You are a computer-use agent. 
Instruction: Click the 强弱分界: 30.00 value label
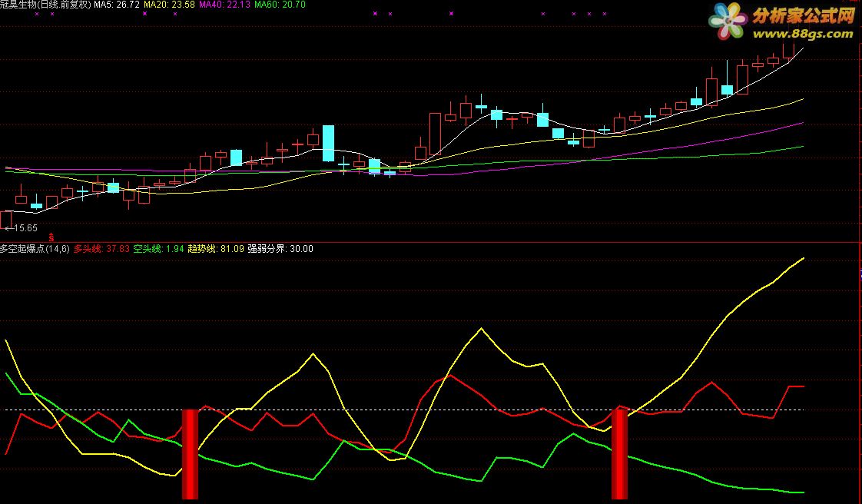coord(280,249)
